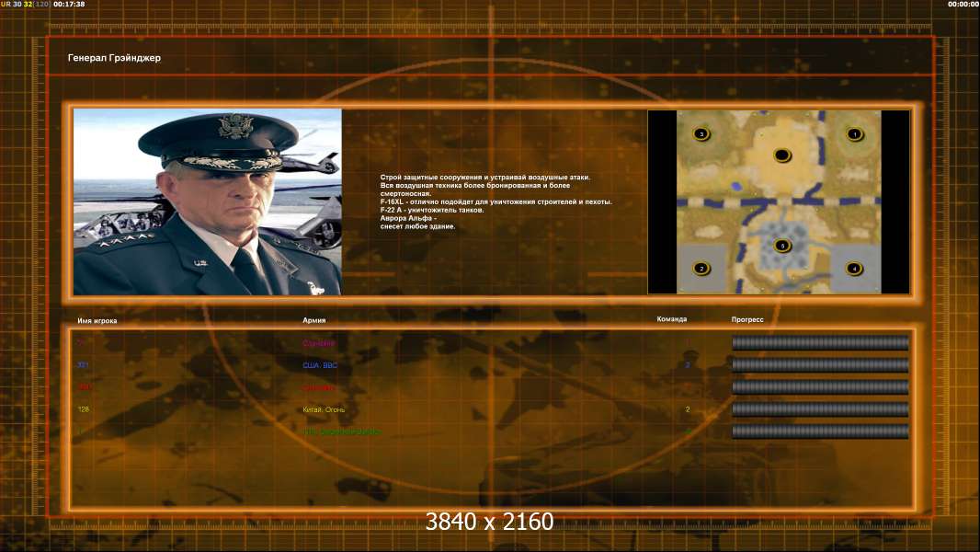Click the topmost player progress bar

pos(820,342)
